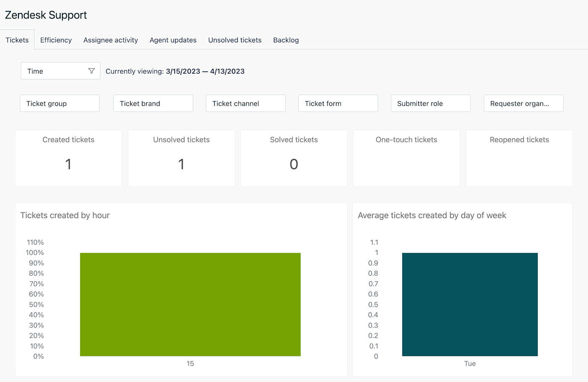This screenshot has height=382, width=588.
Task: Click the green bar for hour 15
Action: [190, 304]
